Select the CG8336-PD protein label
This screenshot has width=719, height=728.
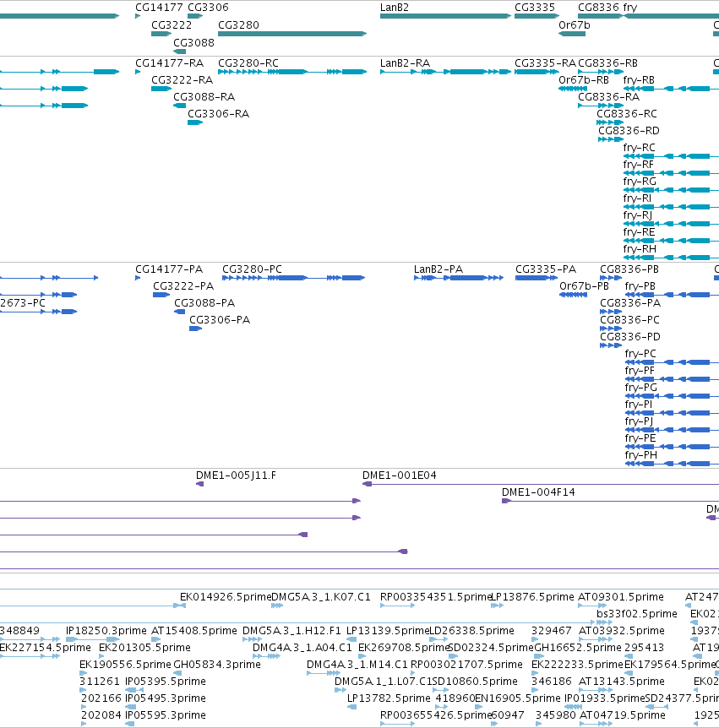[x=629, y=337]
